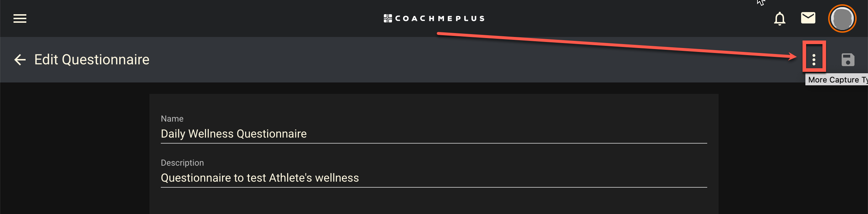
Task: Focus the Description field about Athlete's wellness
Action: 434,178
